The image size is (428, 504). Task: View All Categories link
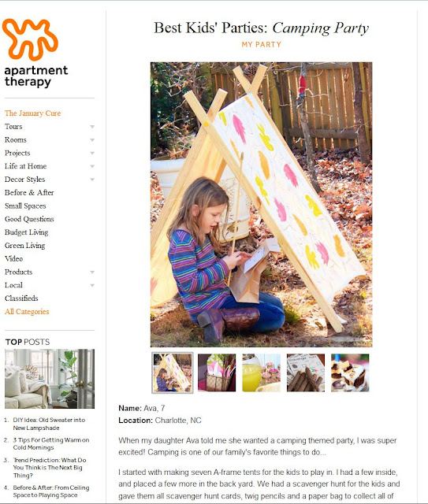27,312
